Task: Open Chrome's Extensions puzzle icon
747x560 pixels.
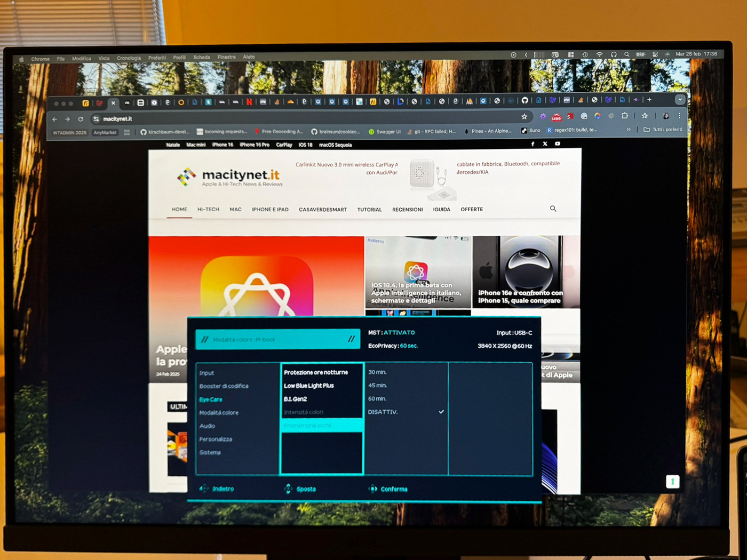Action: [625, 116]
